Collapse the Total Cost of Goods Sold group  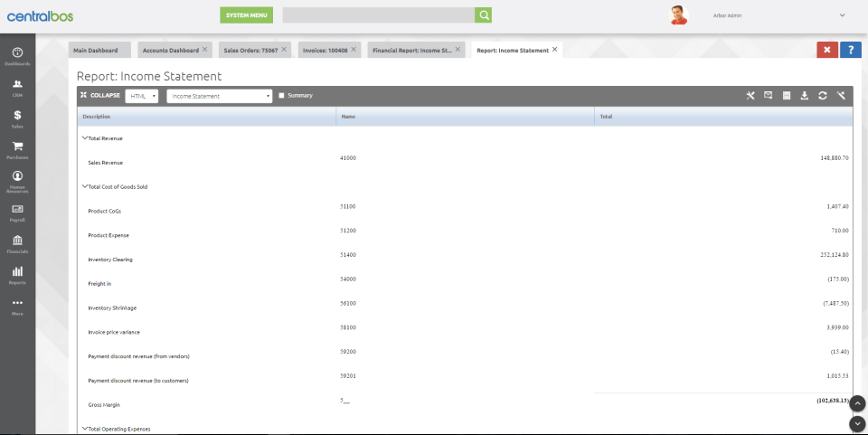click(x=85, y=186)
